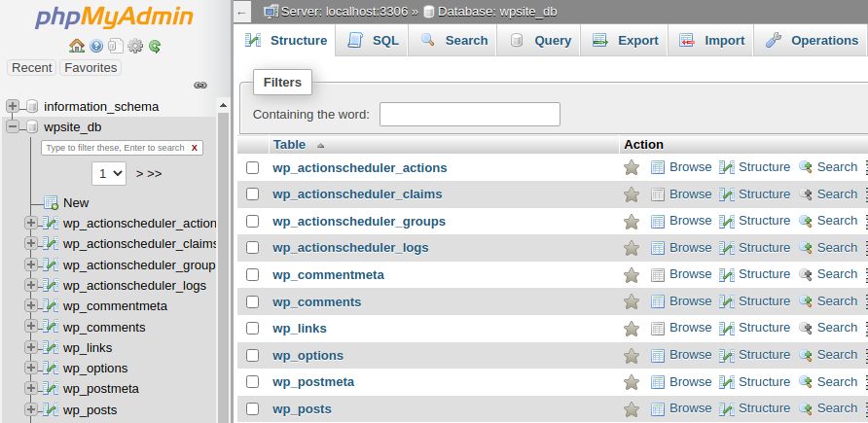
Task: Jump to last page with >> link
Action: (155, 174)
